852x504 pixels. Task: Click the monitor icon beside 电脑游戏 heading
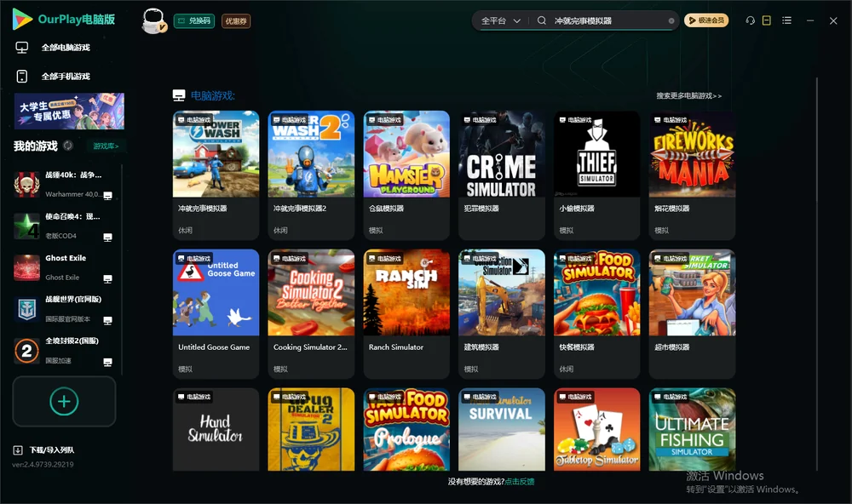179,95
